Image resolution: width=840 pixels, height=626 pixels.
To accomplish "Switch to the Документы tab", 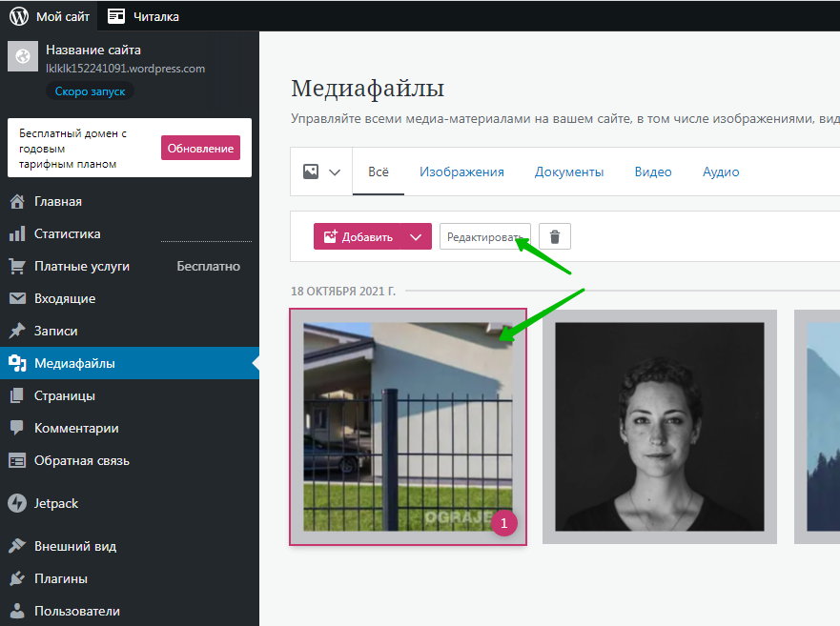I will point(569,172).
